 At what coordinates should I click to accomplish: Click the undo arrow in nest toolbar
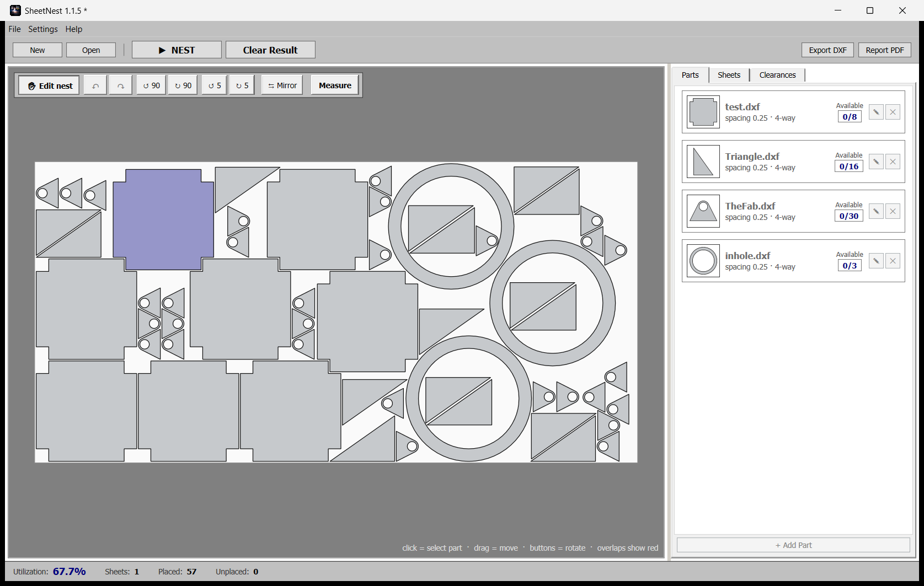point(95,85)
